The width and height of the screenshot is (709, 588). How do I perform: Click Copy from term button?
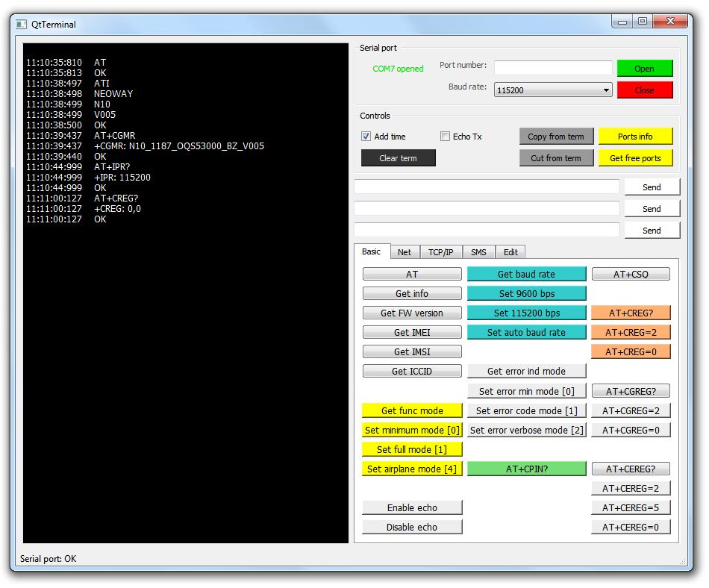point(556,137)
